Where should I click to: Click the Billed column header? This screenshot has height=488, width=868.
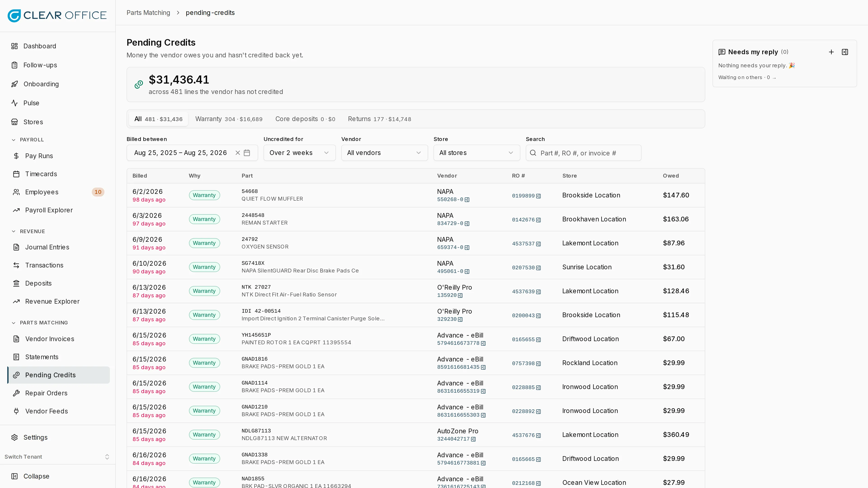pyautogui.click(x=139, y=176)
